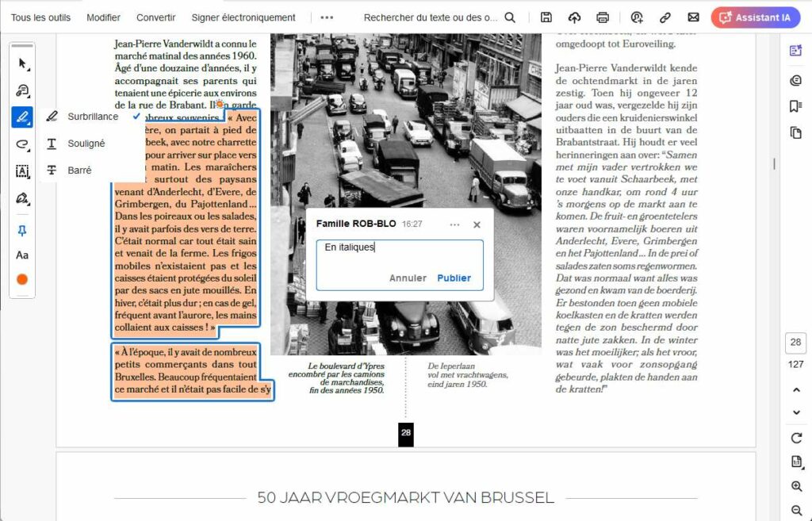Zoom in on the document

(x=796, y=486)
